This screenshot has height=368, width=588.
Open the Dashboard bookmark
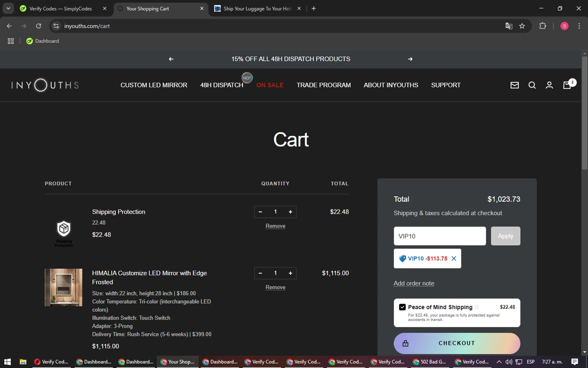pos(42,41)
